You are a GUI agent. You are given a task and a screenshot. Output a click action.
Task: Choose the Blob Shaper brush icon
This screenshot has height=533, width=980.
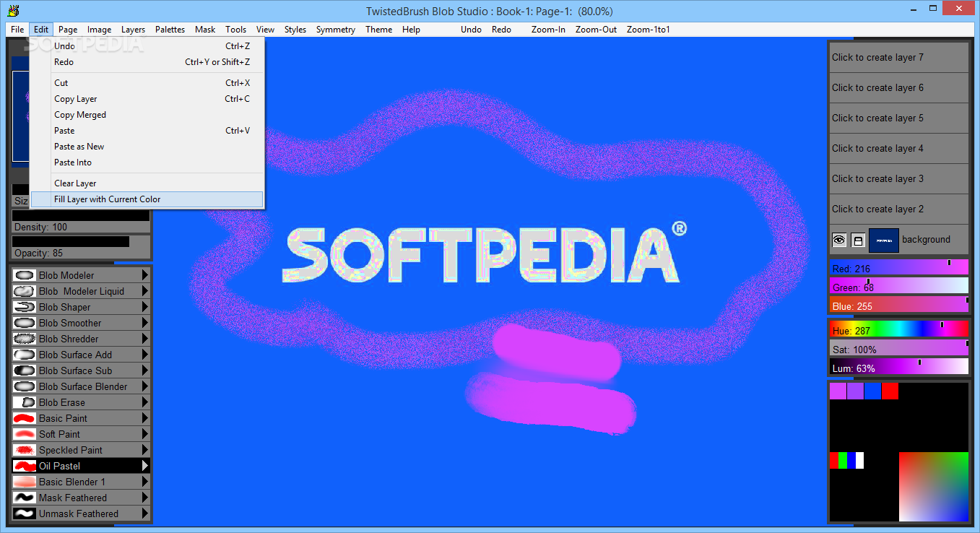[25, 307]
